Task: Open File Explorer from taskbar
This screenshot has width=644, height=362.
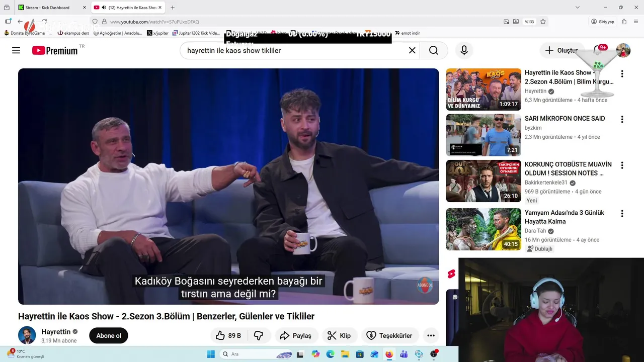Action: (x=345, y=354)
